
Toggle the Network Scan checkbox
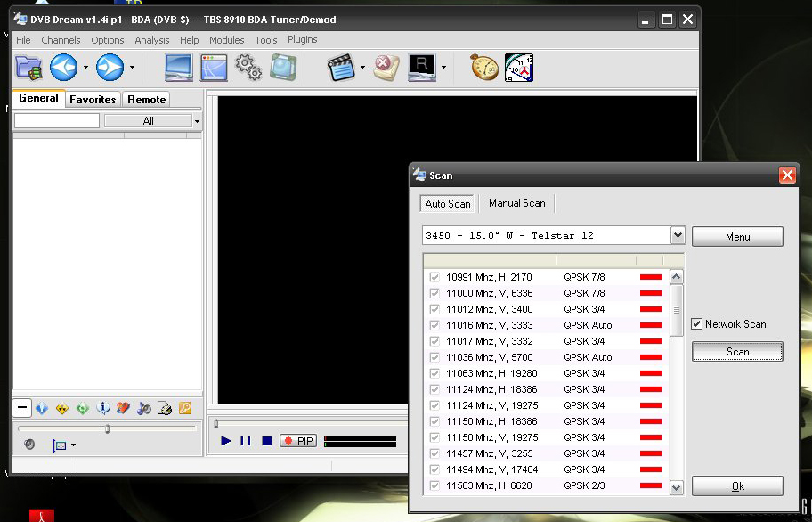coord(696,324)
